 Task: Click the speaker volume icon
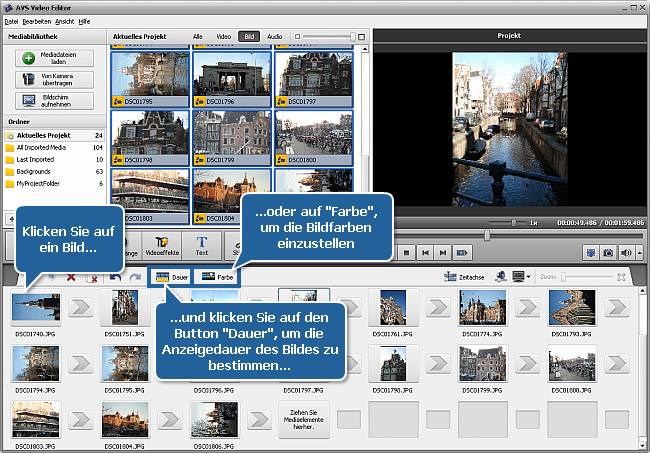point(627,253)
